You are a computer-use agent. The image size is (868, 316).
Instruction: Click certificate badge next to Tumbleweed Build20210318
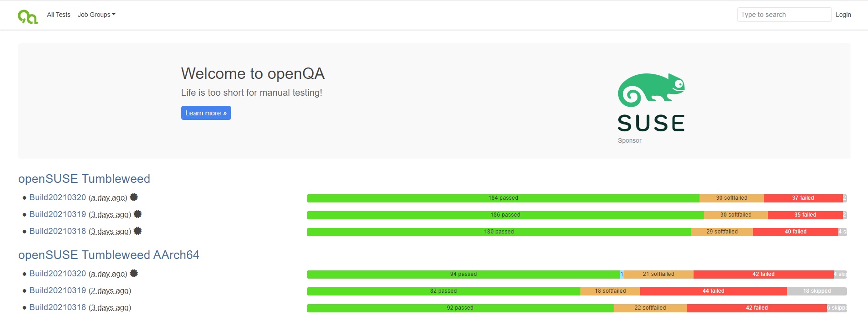click(x=137, y=231)
